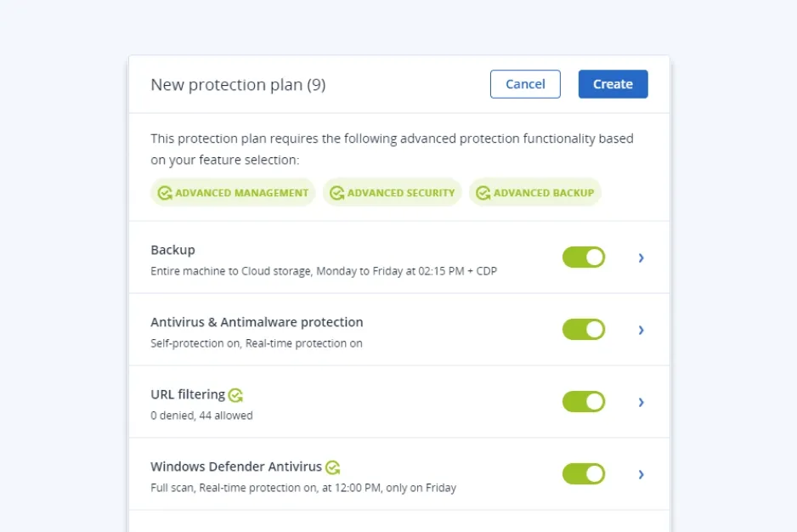Select the ADVANCED BACKUP tag
797x532 pixels.
[x=534, y=192]
